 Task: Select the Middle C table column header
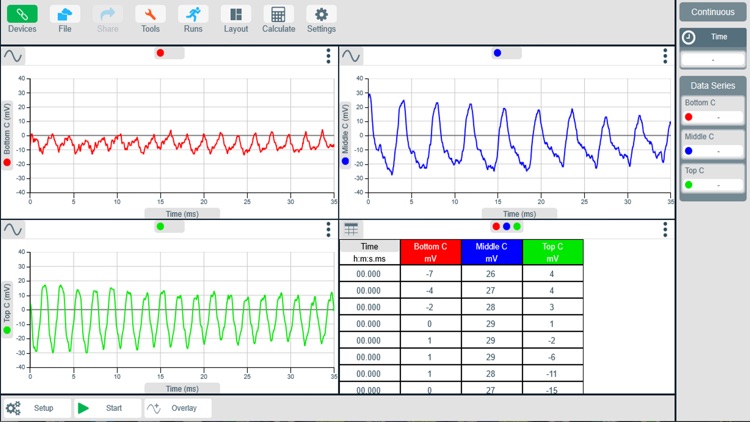491,252
